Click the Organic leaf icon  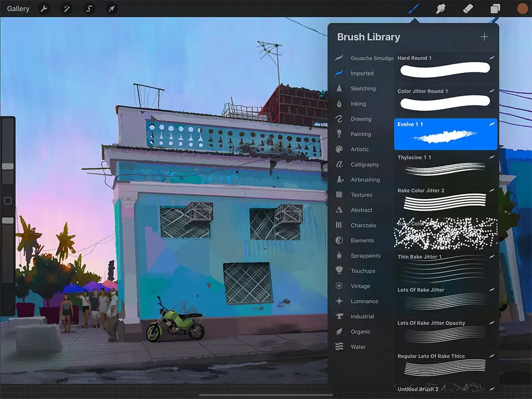339,331
